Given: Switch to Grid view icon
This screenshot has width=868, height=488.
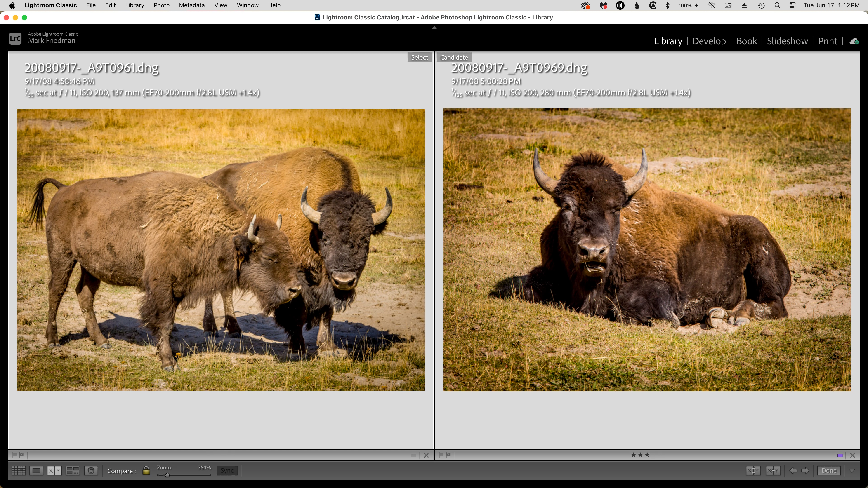Looking at the screenshot, I should (19, 471).
